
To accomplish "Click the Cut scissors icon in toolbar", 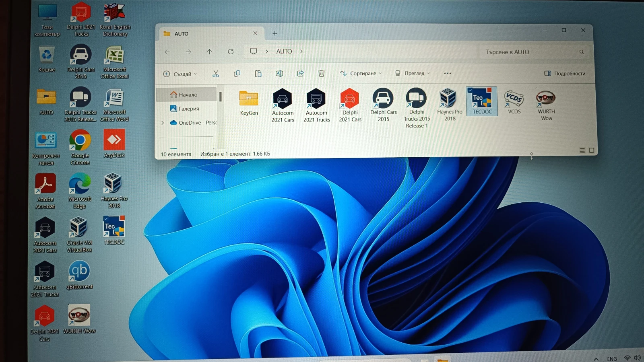I will [216, 74].
